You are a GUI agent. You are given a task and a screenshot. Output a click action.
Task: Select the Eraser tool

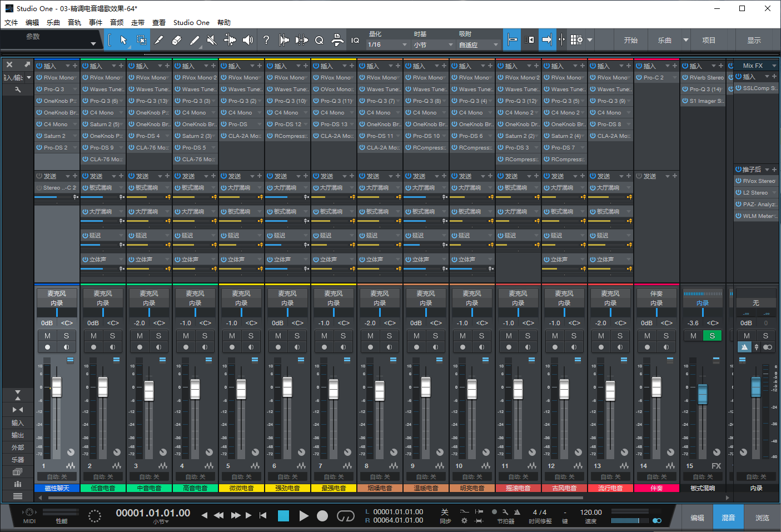[176, 39]
